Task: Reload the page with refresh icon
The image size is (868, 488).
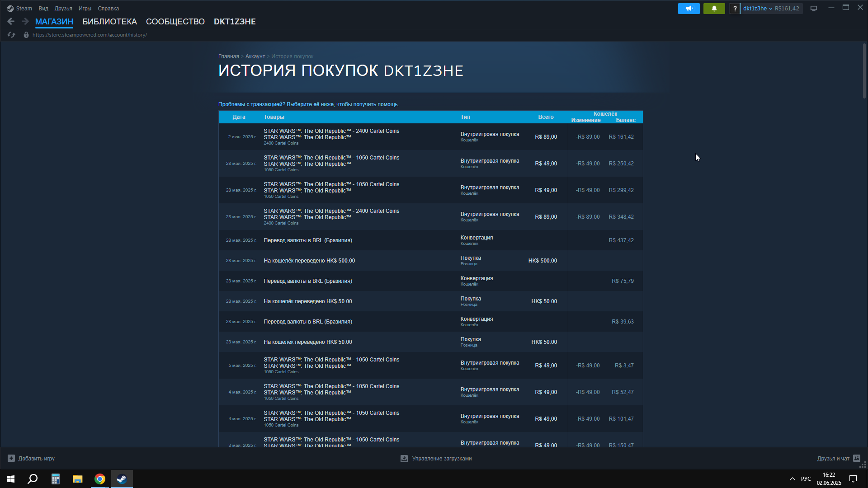Action: [x=11, y=35]
